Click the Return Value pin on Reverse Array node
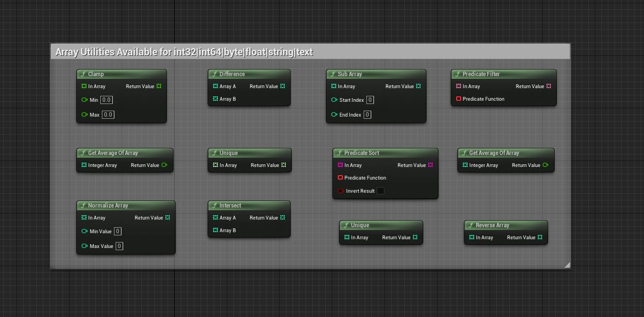Screen dimensions: 644x317 click(540, 238)
